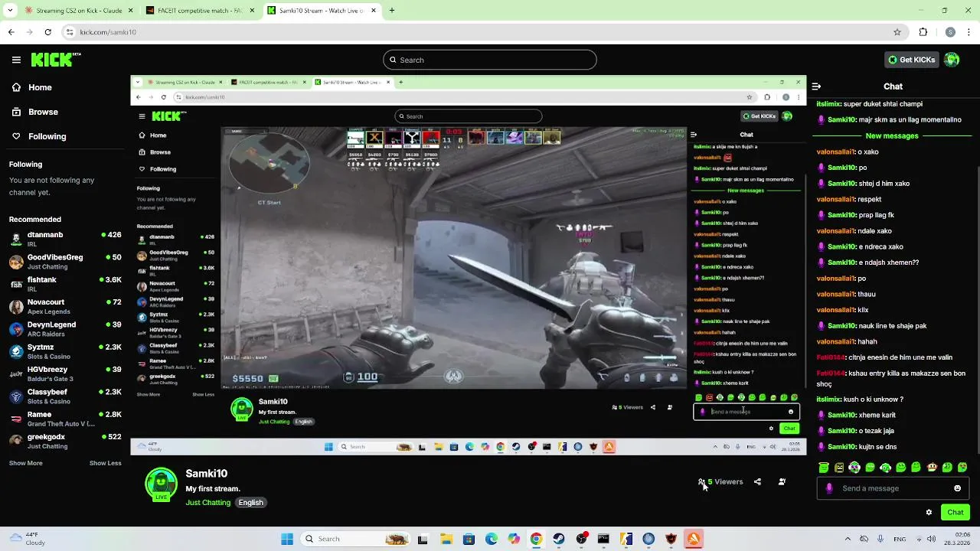The width and height of the screenshot is (980, 551).
Task: Click the viewers icon next to 5 Viewers
Action: pyautogui.click(x=701, y=482)
